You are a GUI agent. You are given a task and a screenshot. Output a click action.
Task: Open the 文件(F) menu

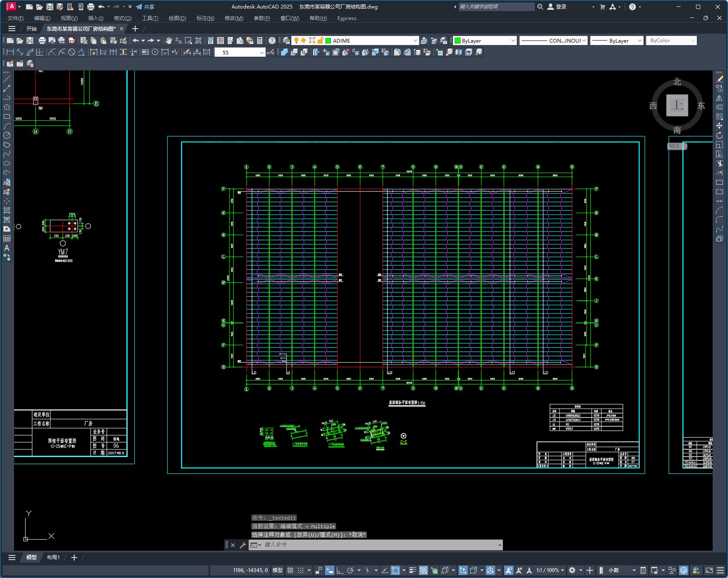click(x=16, y=18)
